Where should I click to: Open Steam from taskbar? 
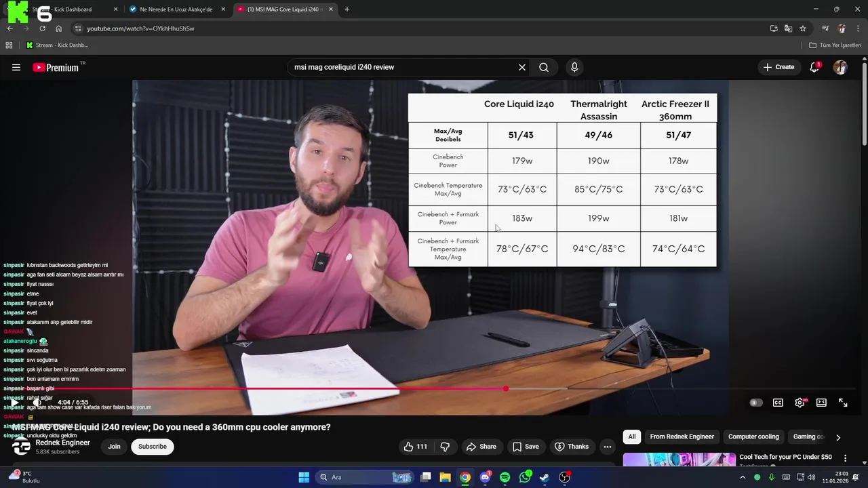coord(545,477)
